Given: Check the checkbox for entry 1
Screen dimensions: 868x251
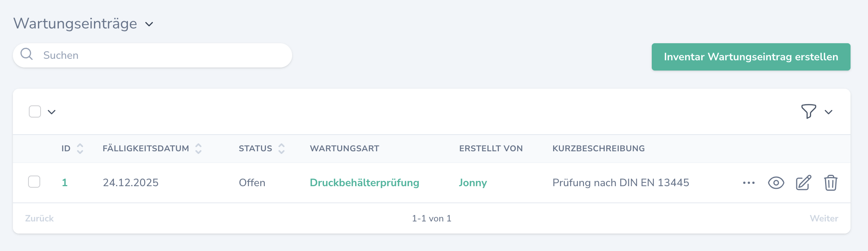Looking at the screenshot, I should pyautogui.click(x=35, y=182).
